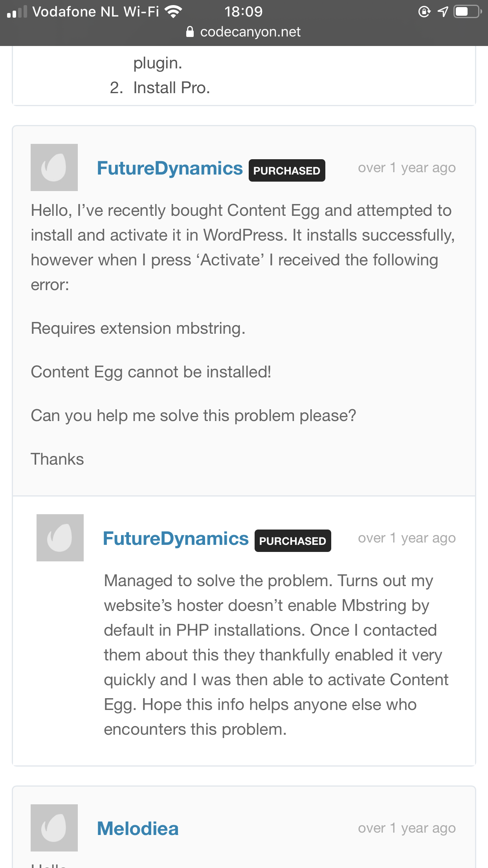The height and width of the screenshot is (868, 488).
Task: Tap Melodiea comment's 'over 1 year ago' timestamp
Action: tap(407, 828)
